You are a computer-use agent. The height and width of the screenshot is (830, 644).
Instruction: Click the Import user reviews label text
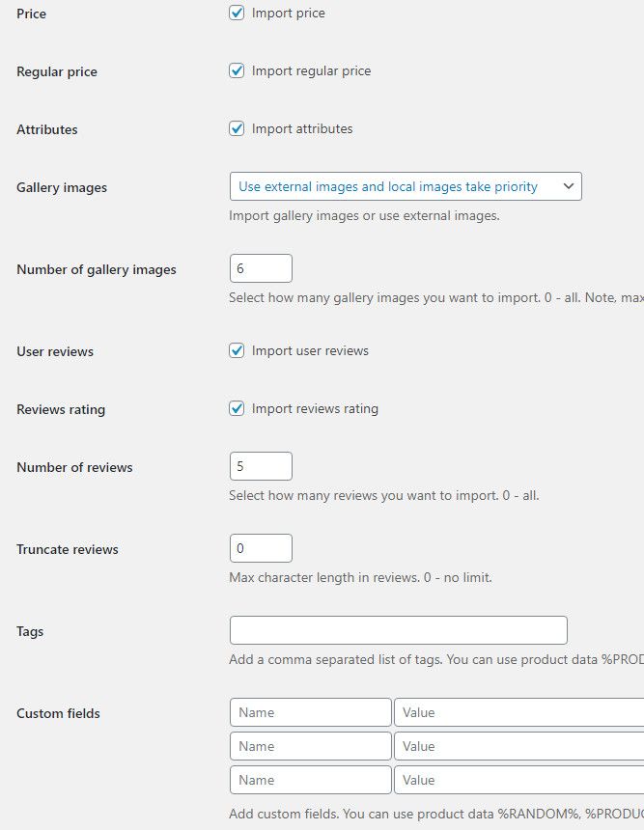pos(310,350)
